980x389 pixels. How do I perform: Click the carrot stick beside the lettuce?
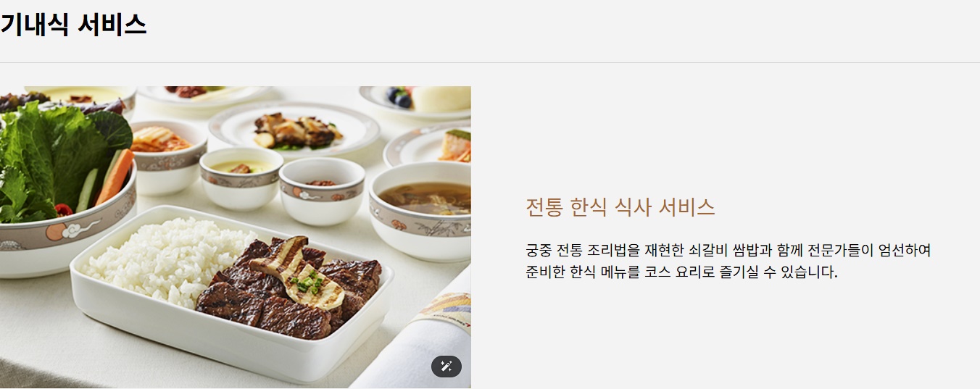click(x=115, y=178)
